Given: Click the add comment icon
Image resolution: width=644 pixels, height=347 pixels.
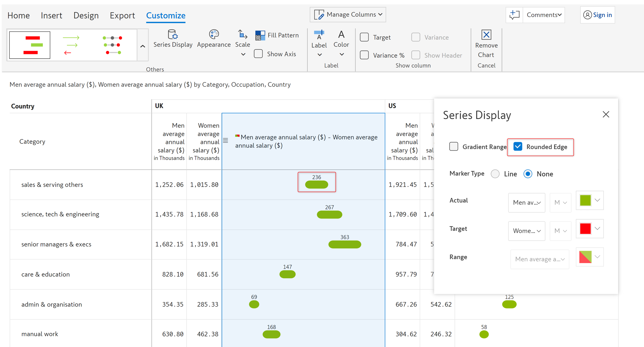Looking at the screenshot, I should click(514, 15).
